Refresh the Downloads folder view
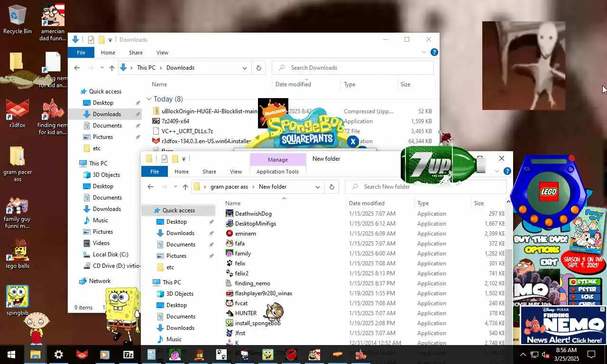The height and width of the screenshot is (364, 607). pos(259,68)
